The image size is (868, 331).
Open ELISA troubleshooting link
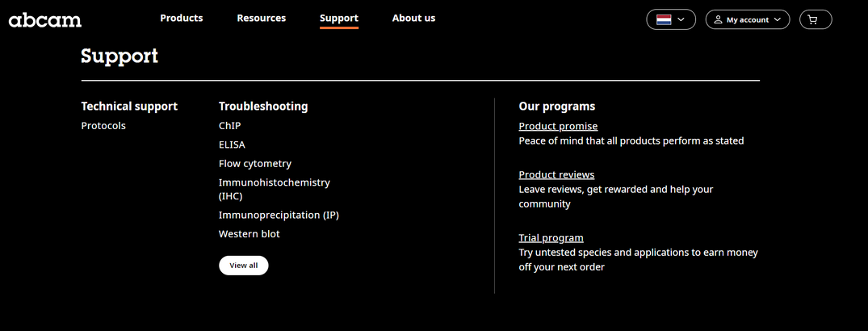pos(232,145)
